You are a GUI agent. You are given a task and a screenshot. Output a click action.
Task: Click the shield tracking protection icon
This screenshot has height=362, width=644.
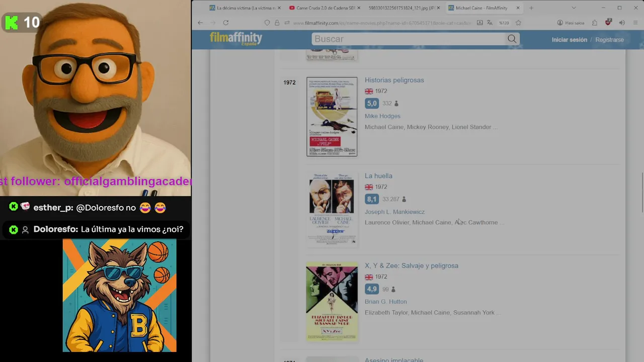coord(267,23)
